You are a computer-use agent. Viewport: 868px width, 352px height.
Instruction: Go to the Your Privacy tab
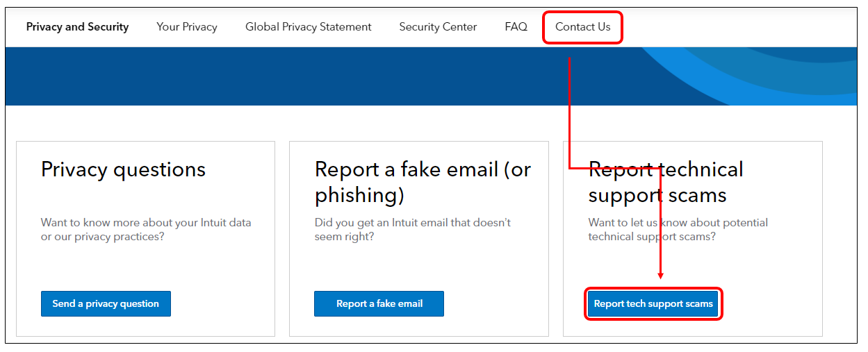pyautogui.click(x=187, y=27)
